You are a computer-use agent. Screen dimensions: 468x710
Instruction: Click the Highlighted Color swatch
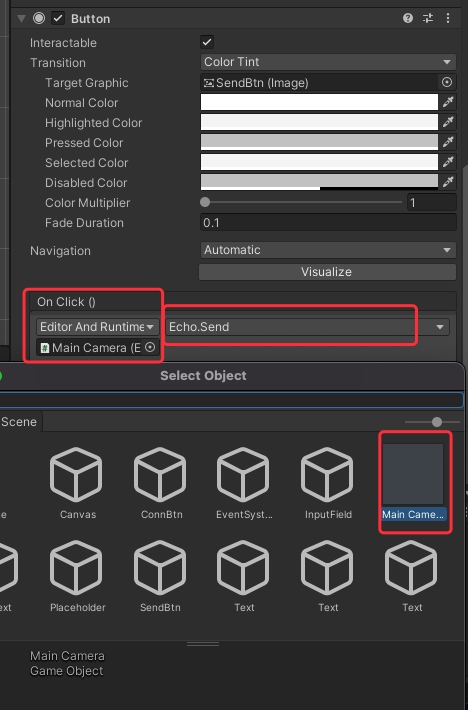coord(319,122)
